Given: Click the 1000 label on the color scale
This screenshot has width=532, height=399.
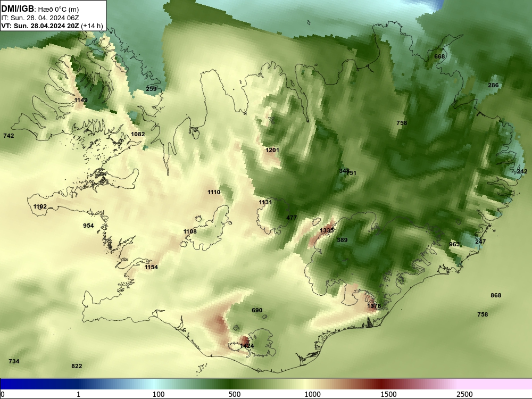Looking at the screenshot, I should click(312, 394).
